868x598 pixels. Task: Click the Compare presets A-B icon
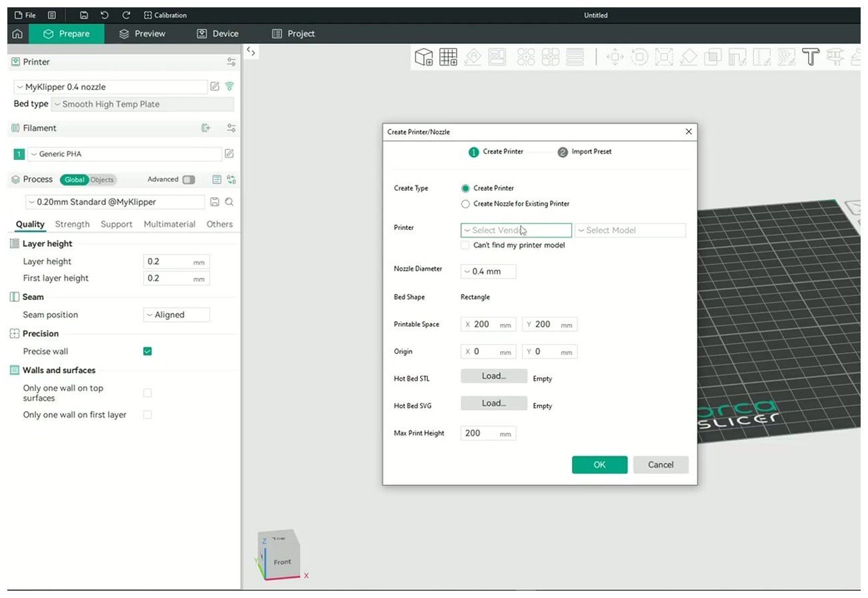pos(231,180)
